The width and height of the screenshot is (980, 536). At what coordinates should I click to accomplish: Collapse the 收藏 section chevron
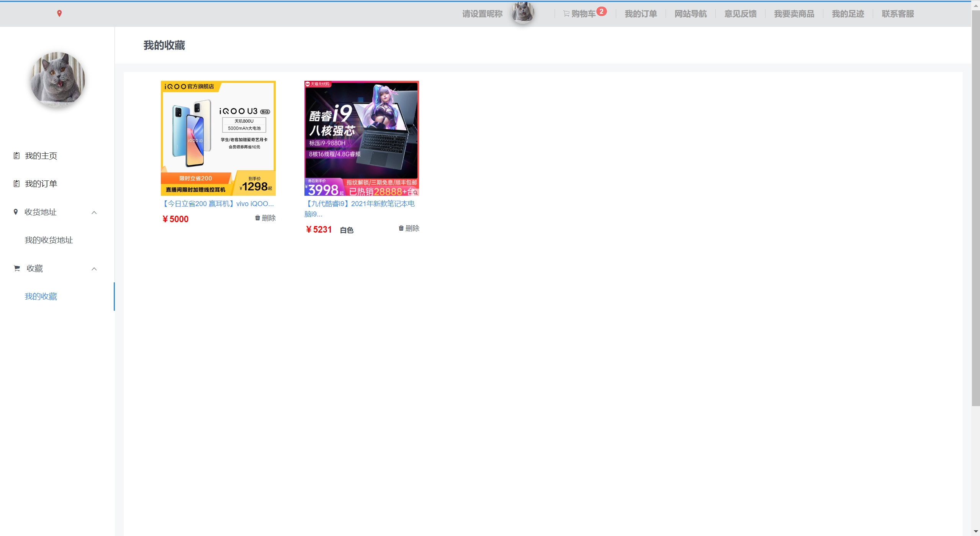click(x=94, y=269)
